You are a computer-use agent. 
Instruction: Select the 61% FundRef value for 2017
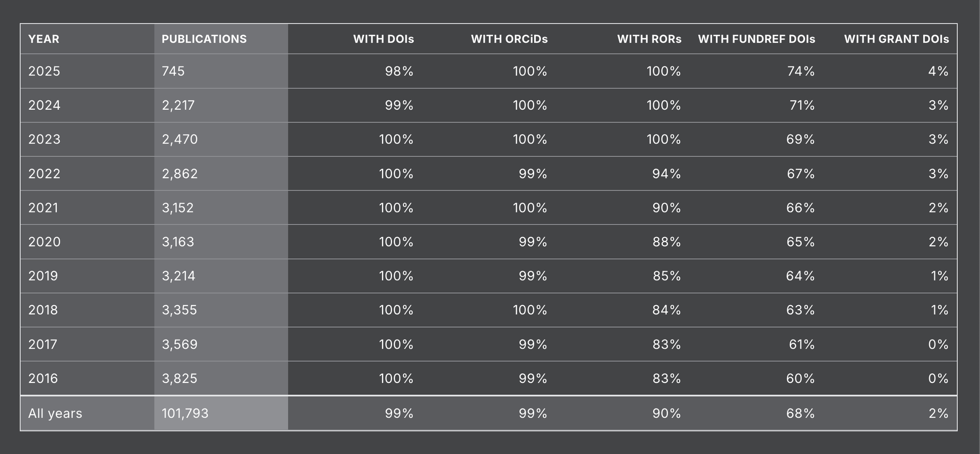pos(802,344)
